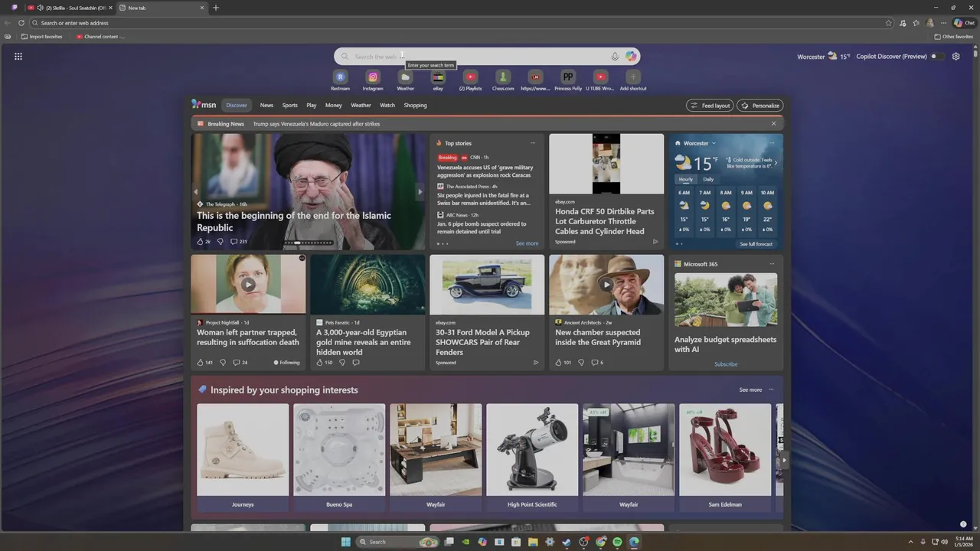Open Copilot icon in the search box
The image size is (980, 551).
click(x=631, y=57)
